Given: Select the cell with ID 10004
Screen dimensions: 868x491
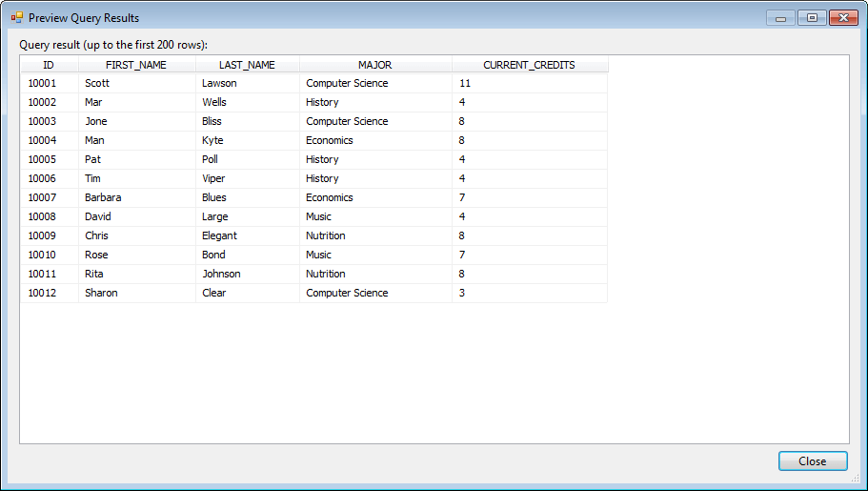Looking at the screenshot, I should click(x=50, y=140).
